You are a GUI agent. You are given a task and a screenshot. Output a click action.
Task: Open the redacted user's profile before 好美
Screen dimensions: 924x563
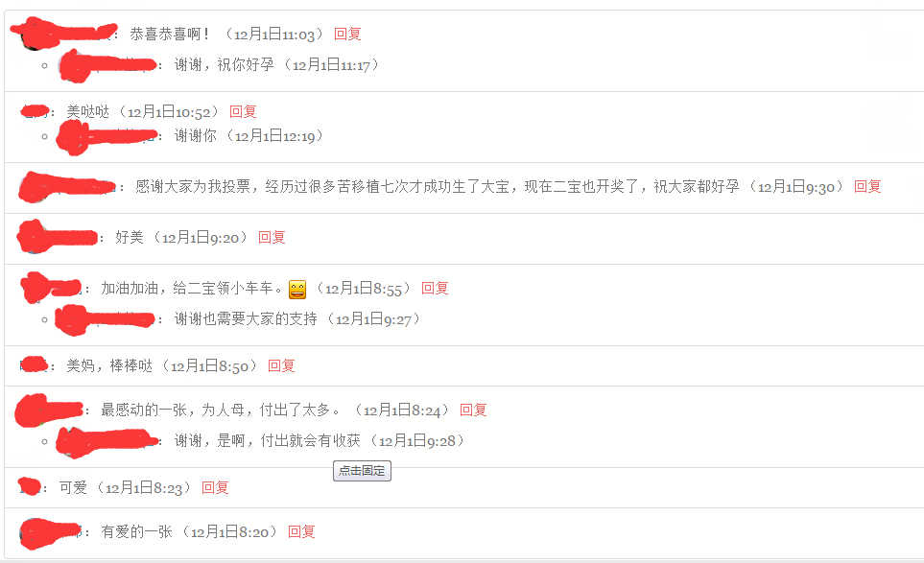pyautogui.click(x=58, y=237)
